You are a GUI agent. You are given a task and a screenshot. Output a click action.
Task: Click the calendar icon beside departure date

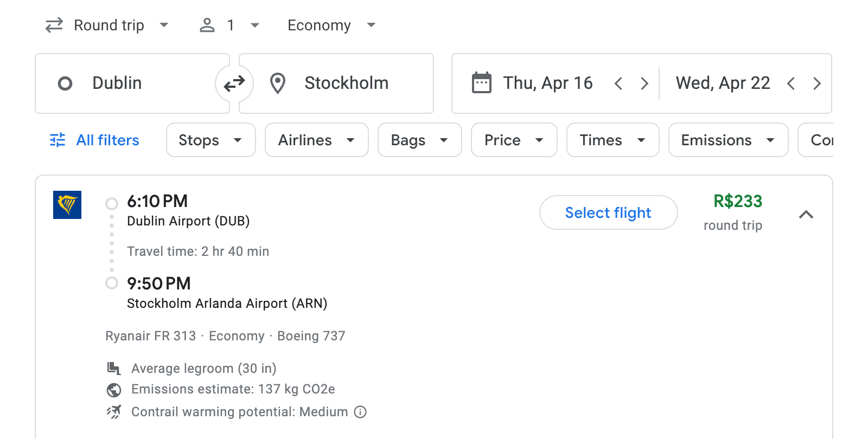pos(481,83)
